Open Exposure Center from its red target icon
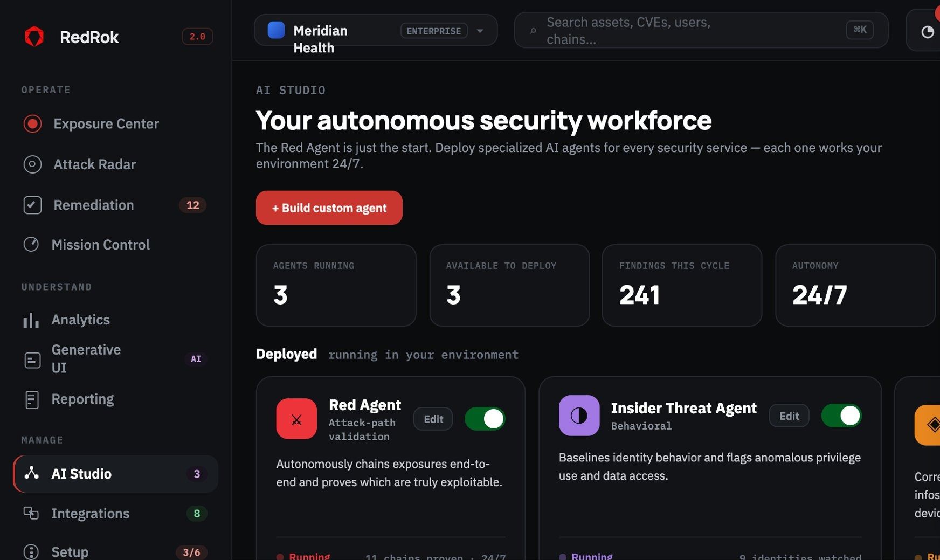The image size is (940, 560). (32, 124)
